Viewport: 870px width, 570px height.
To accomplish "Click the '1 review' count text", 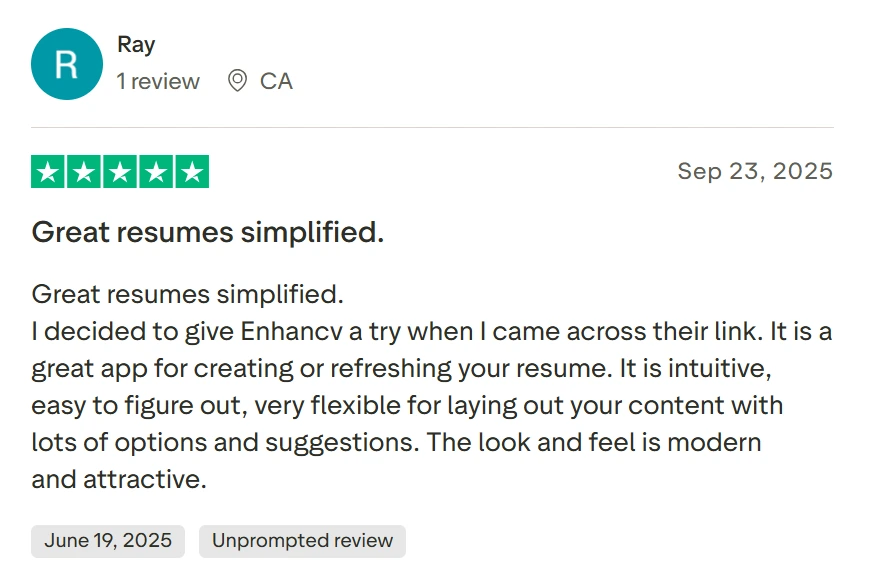I will pyautogui.click(x=158, y=81).
